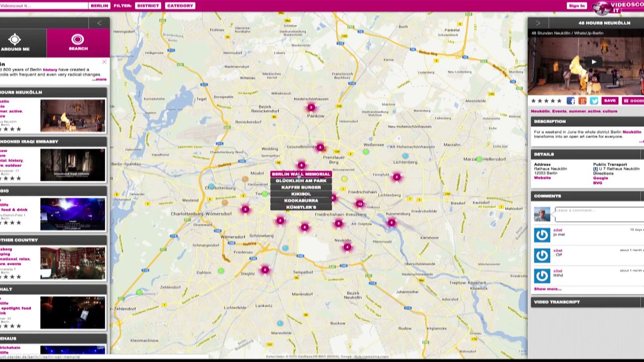Click the blue marker near Marienfelde
644x362 pixels.
click(280, 323)
